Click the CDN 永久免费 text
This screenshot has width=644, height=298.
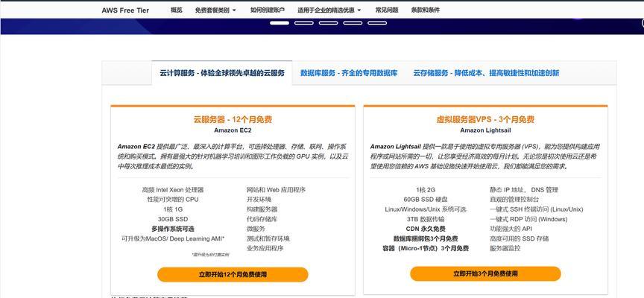(x=426, y=229)
